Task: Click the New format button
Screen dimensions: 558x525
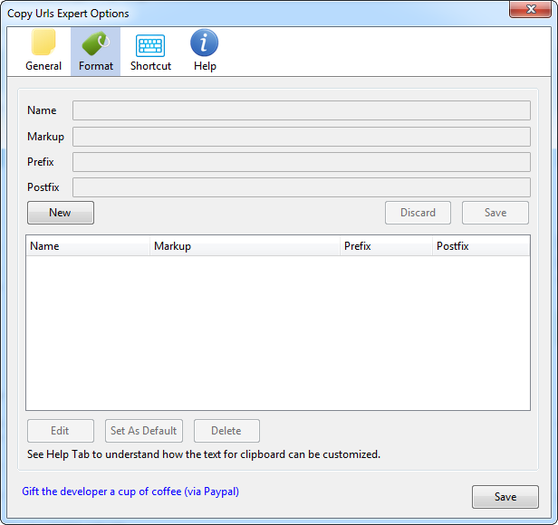Action: 60,212
